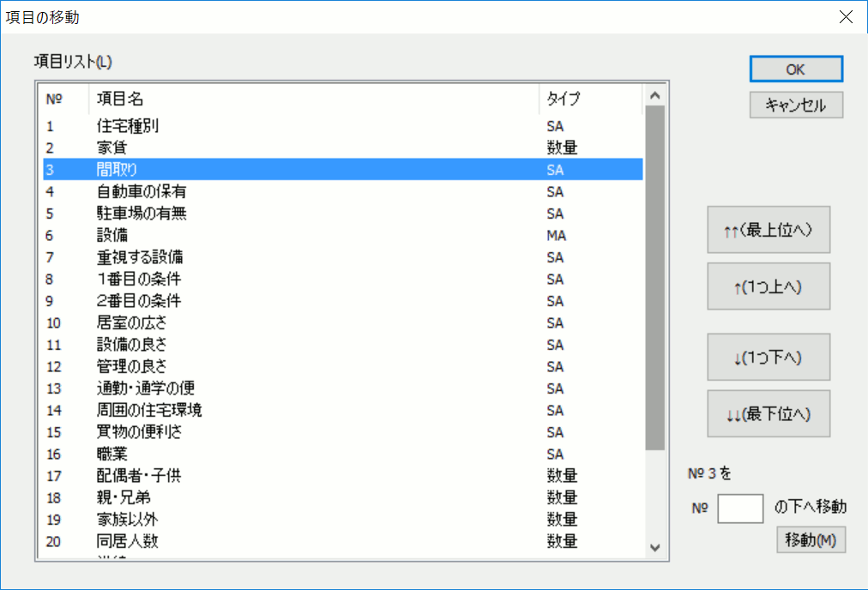868x590 pixels.
Task: Click the 移動(M) button
Action: 811,539
